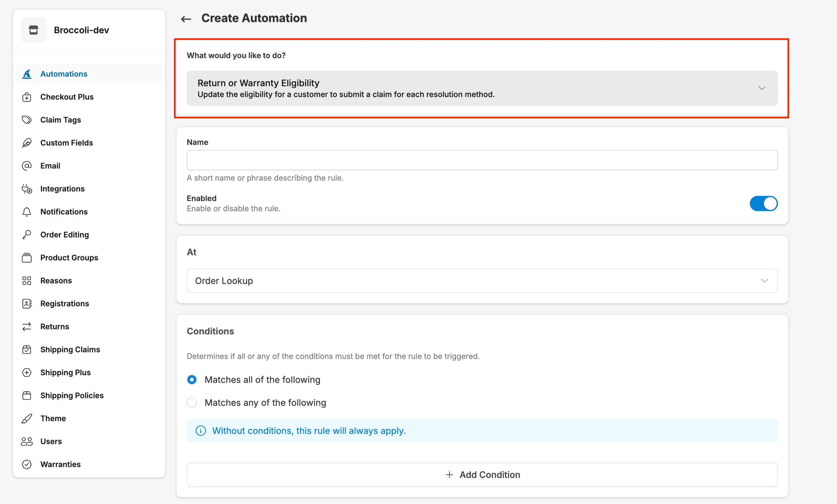Select the Automations shark icon
The width and height of the screenshot is (837, 504).
click(27, 74)
